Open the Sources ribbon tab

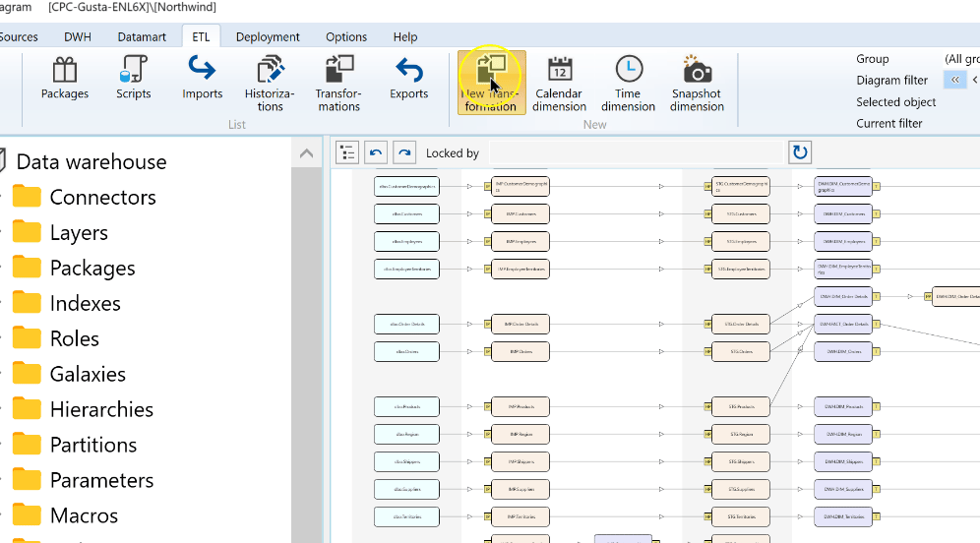click(19, 36)
